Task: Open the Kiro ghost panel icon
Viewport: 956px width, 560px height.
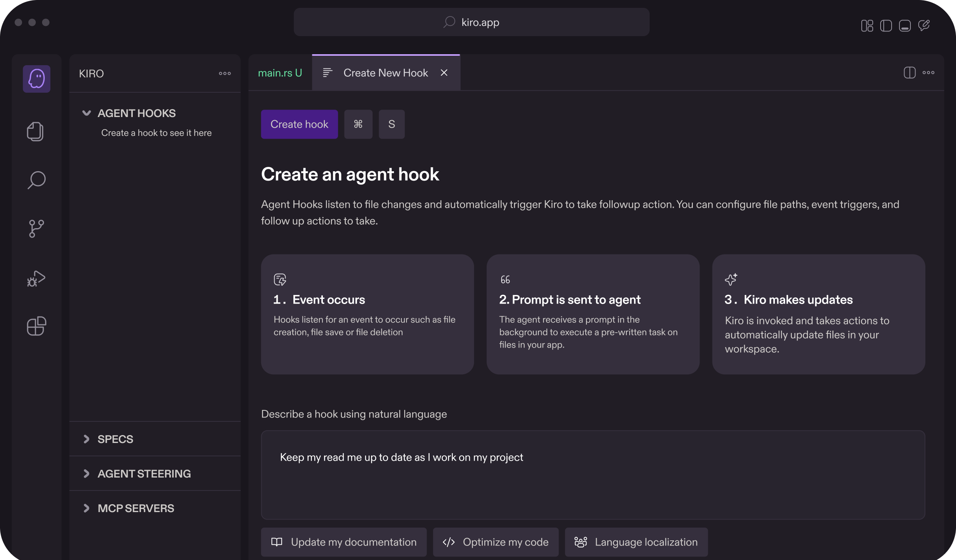Action: [37, 79]
